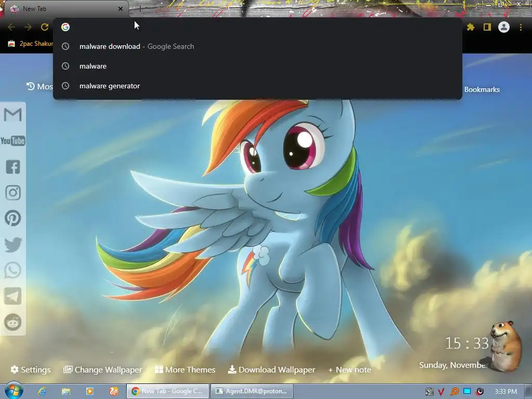Open the Gmail shortcut in the sidebar
Viewport: 532px width, 399px height.
pyautogui.click(x=13, y=114)
